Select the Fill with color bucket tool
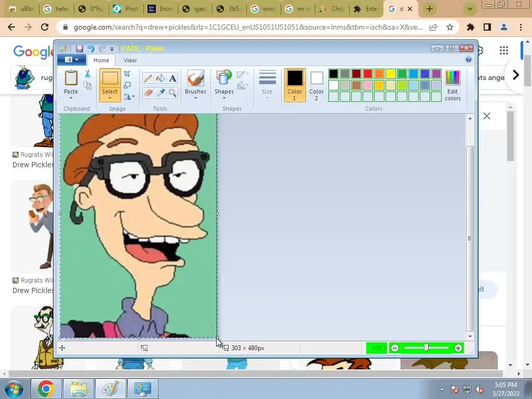The height and width of the screenshot is (399, 532). coord(161,78)
